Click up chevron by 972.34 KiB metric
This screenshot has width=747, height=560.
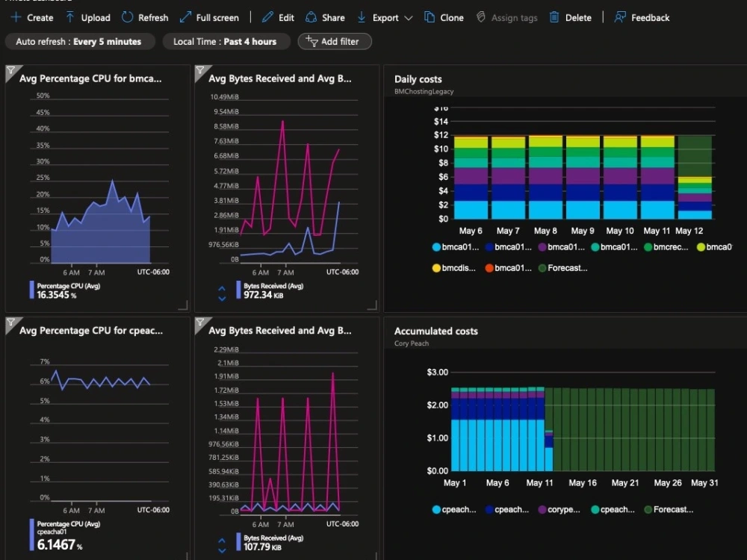(222, 288)
